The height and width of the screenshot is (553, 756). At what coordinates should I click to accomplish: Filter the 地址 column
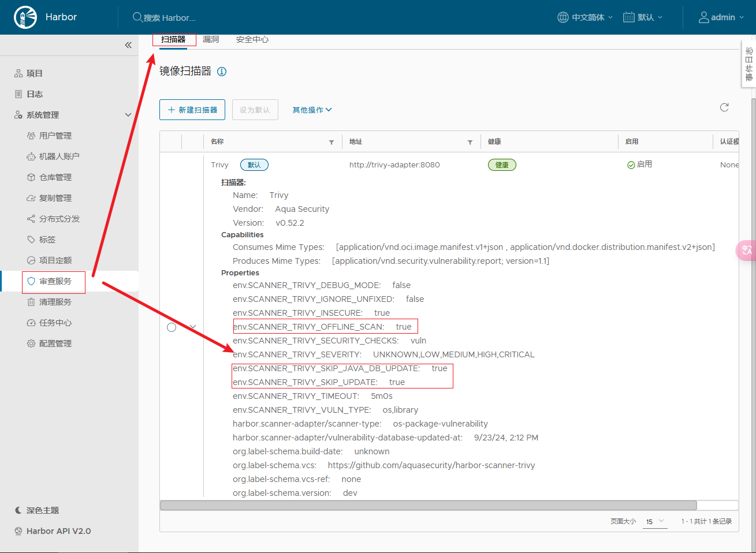pos(470,142)
